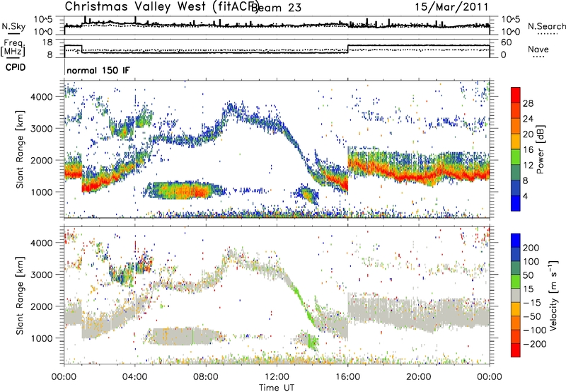Click the 'N.Sky' axis label
Viewport: 566px width, 392px height.
13,26
